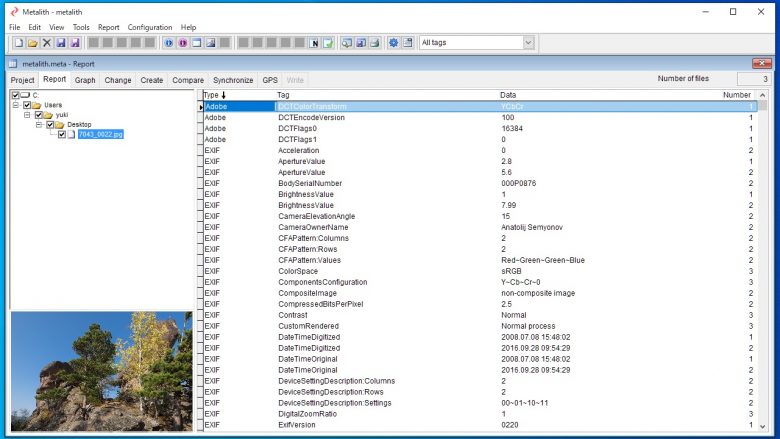Click the Users folder icon

pos(37,105)
